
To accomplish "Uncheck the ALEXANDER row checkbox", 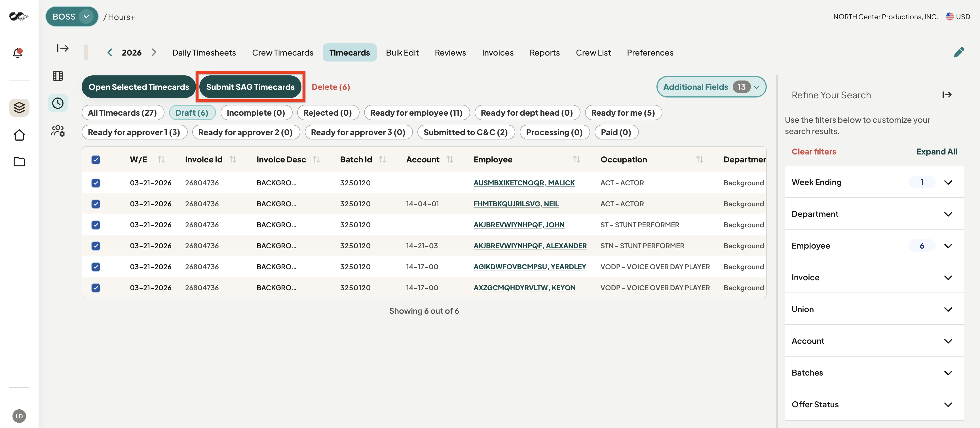I will click(96, 245).
